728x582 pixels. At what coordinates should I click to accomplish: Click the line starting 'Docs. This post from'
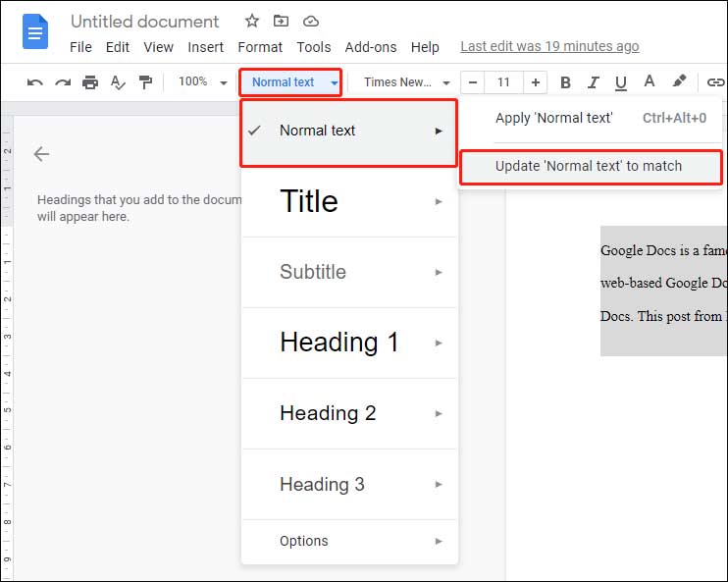663,316
